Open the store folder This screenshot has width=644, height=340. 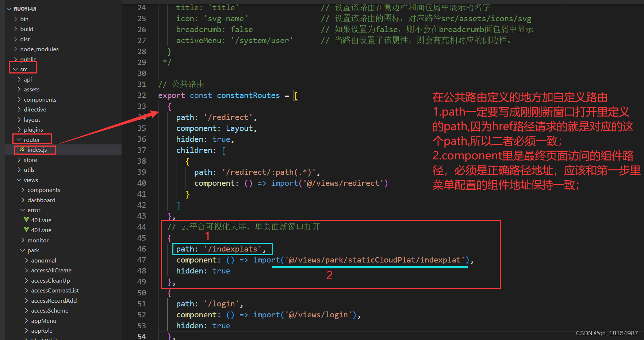(x=30, y=160)
